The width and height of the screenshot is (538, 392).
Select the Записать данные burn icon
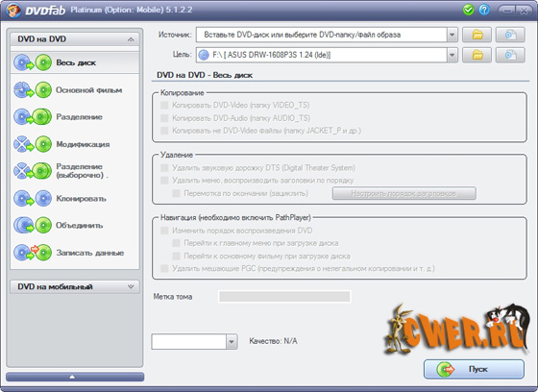tap(33, 253)
